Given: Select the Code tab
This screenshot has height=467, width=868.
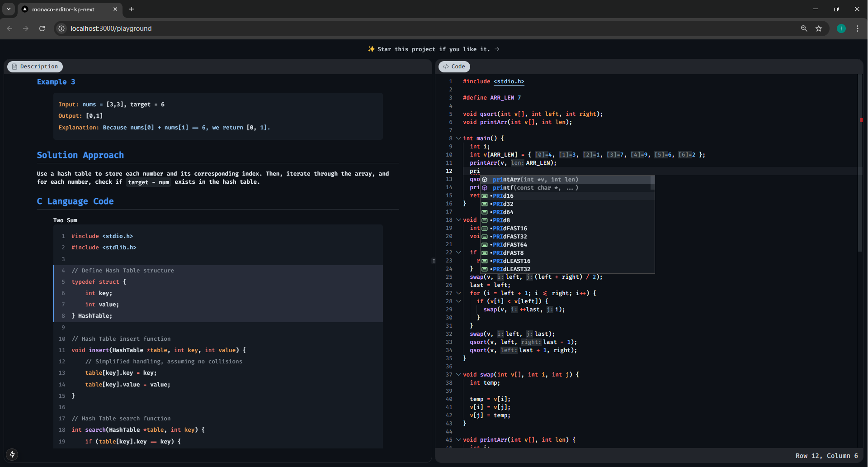Looking at the screenshot, I should (454, 67).
